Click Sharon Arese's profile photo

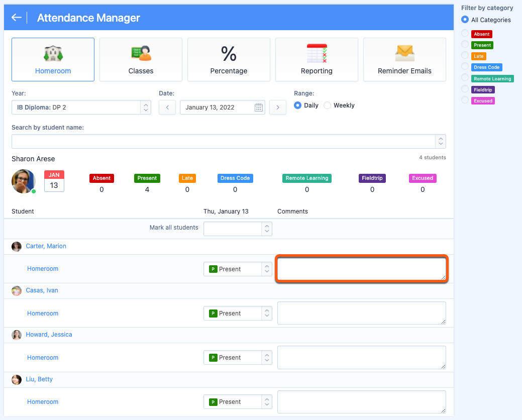tap(23, 181)
